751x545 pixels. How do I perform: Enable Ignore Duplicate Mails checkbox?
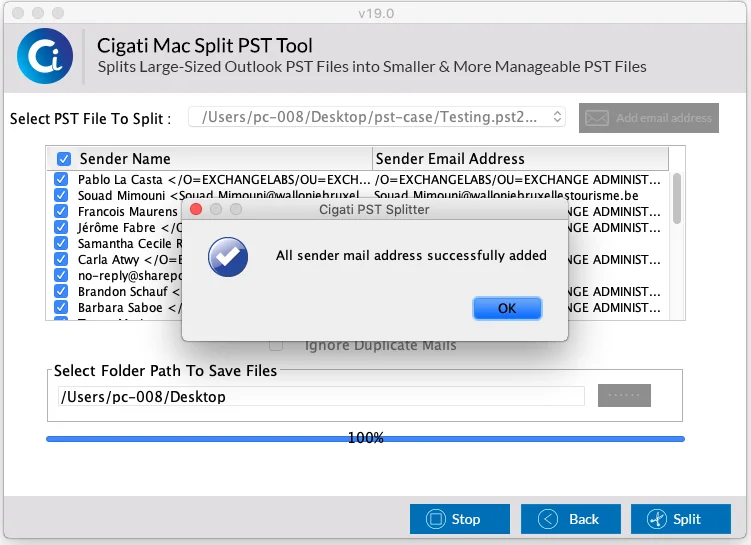276,346
